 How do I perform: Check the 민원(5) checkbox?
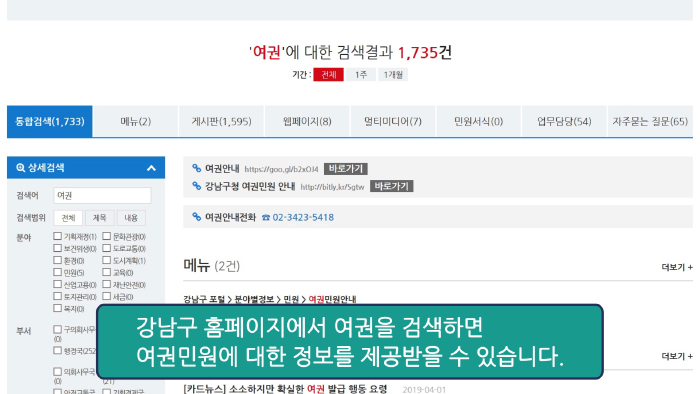58,272
